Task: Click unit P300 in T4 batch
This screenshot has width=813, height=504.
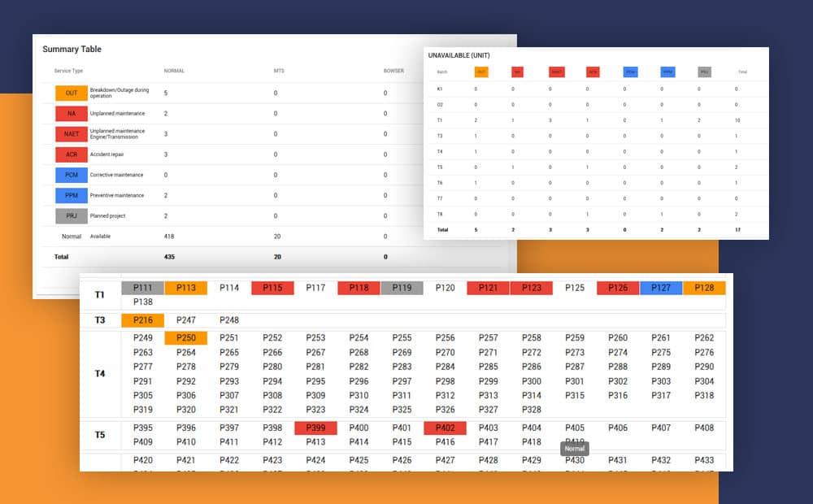Action: (532, 381)
